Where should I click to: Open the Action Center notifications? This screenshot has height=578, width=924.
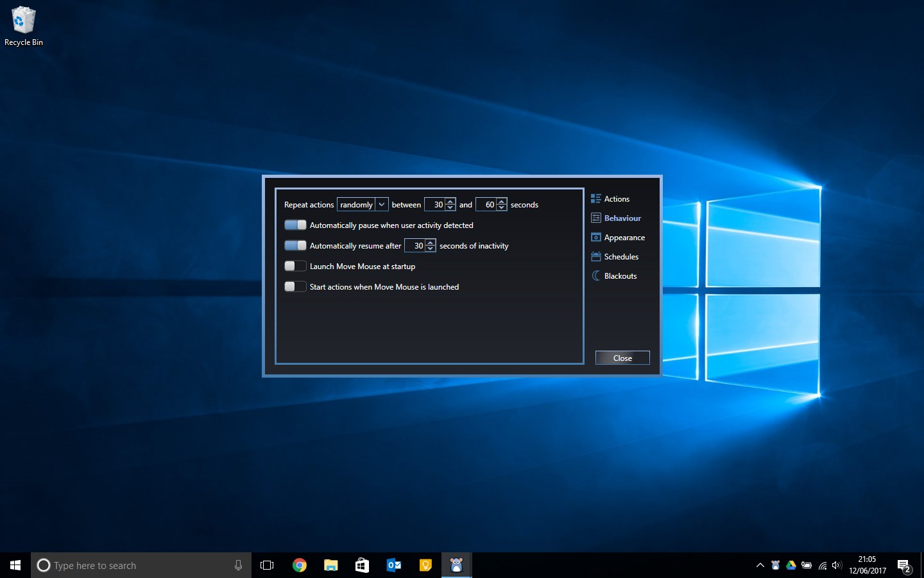[x=905, y=566]
